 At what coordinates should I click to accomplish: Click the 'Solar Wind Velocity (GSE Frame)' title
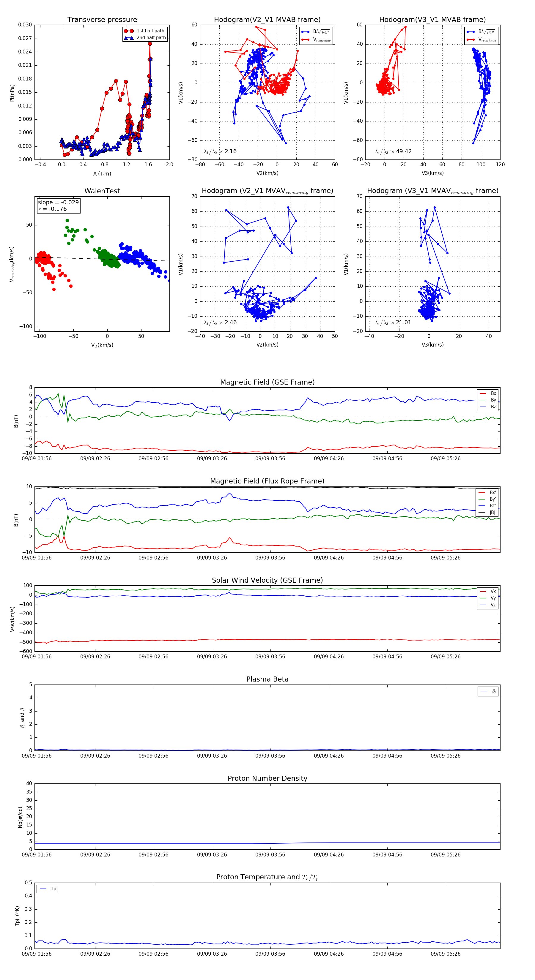[267, 580]
